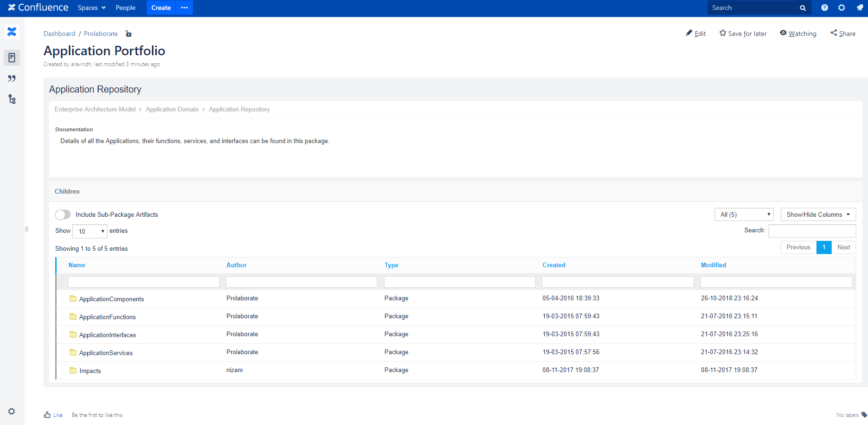Click the Edit pencil icon
This screenshot has height=425, width=868.
[689, 33]
